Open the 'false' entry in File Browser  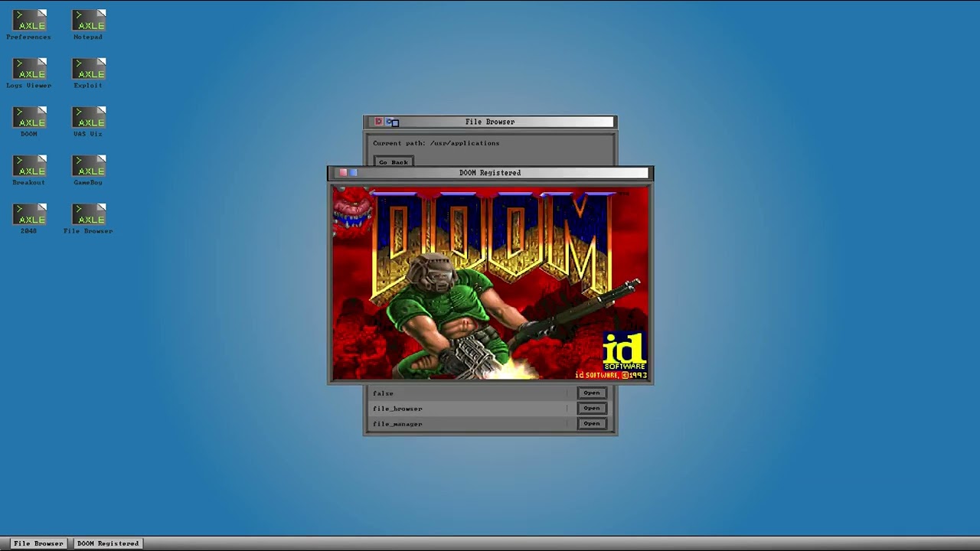tap(591, 393)
